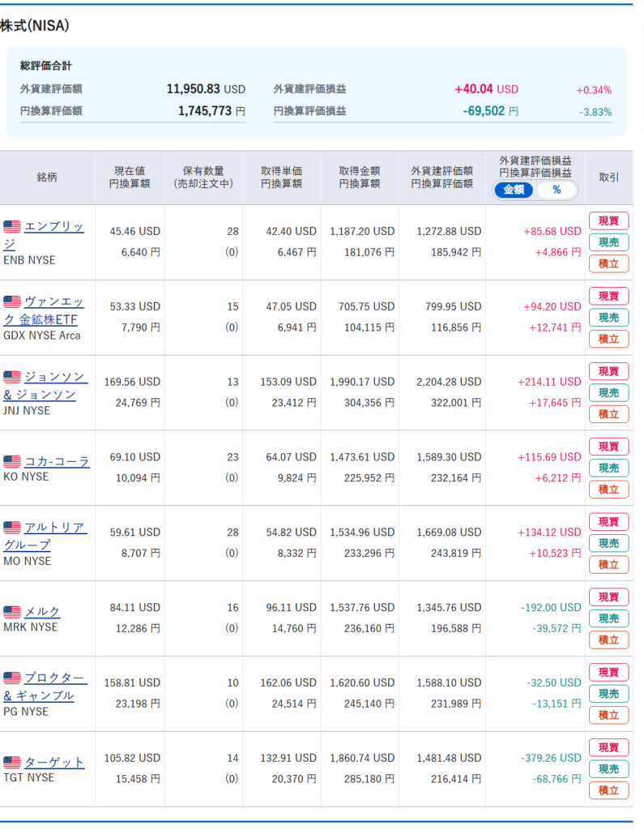Image resolution: width=644 pixels, height=830 pixels.
Task: Set up 積立 for JNJ
Action: coord(608,414)
